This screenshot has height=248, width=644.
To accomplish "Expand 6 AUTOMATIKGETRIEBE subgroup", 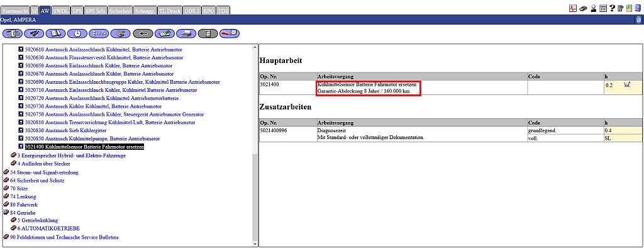I will coord(14,228).
